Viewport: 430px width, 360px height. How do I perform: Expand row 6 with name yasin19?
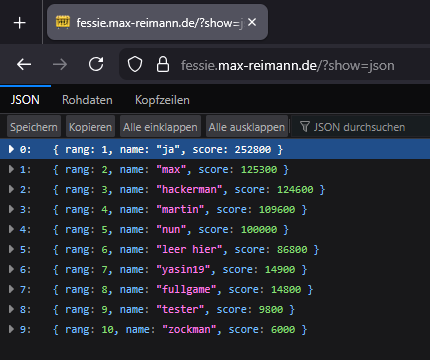click(x=11, y=269)
